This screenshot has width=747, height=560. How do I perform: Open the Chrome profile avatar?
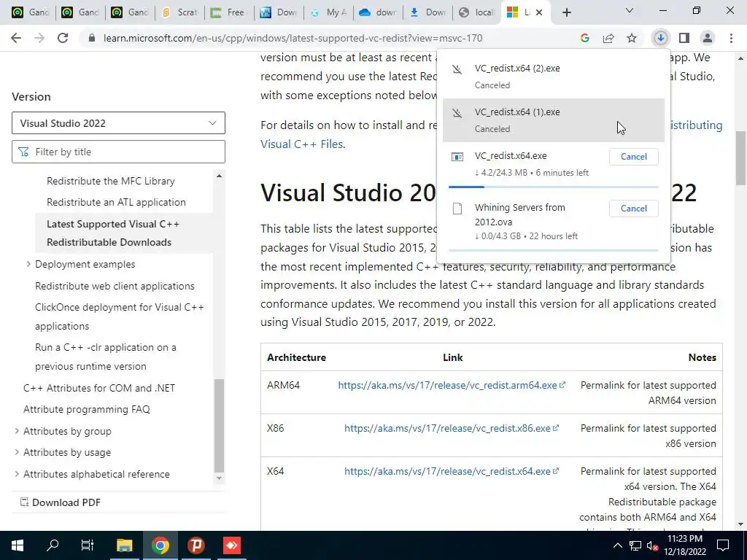[708, 38]
